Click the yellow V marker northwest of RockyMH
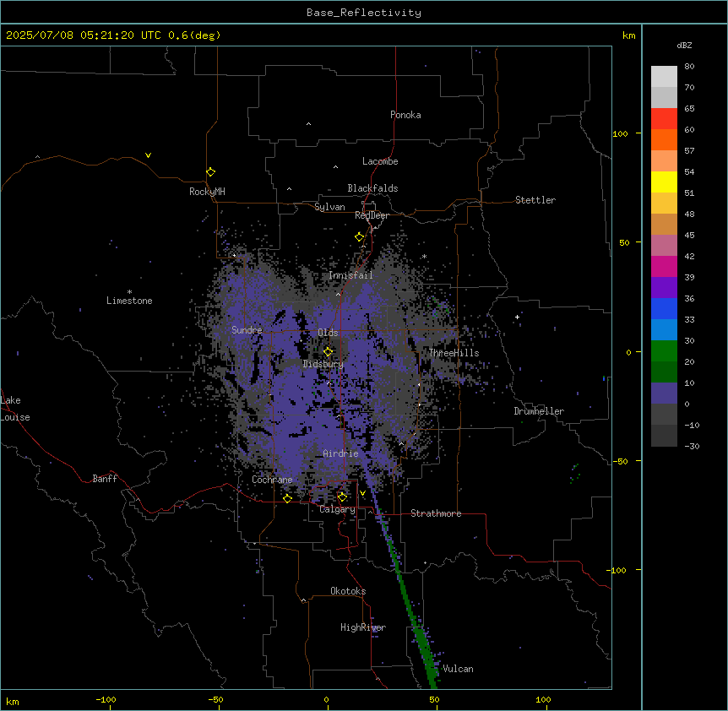The width and height of the screenshot is (728, 711). 148,155
